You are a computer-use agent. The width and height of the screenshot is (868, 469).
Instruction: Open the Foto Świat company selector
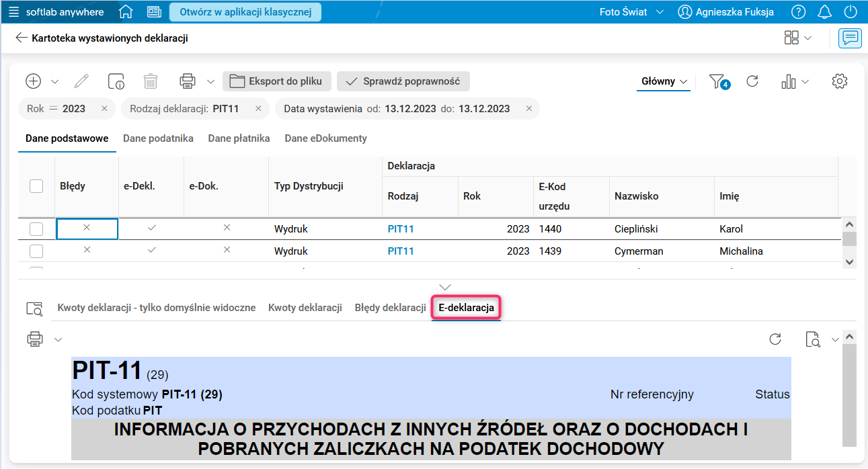pyautogui.click(x=630, y=11)
